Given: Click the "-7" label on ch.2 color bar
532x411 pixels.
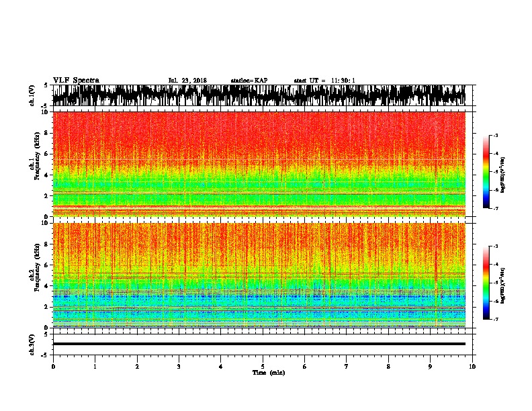Looking at the screenshot, I should 496,319.
